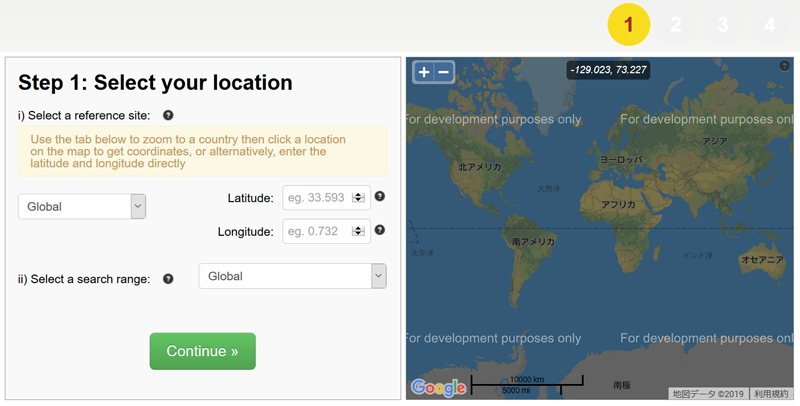800x406 pixels.
Task: Open help icon next to Latitude field
Action: click(x=380, y=196)
